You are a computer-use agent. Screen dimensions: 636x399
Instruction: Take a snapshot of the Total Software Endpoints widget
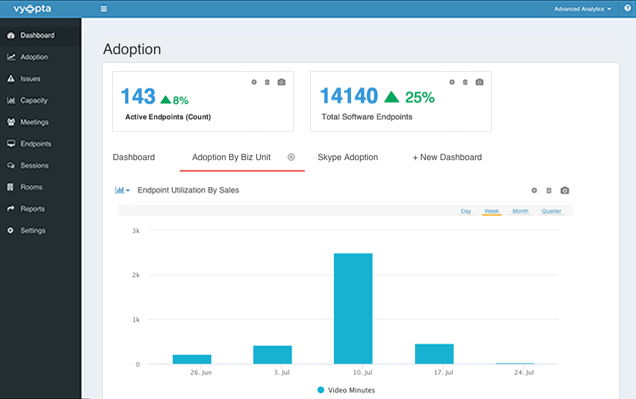tap(479, 82)
